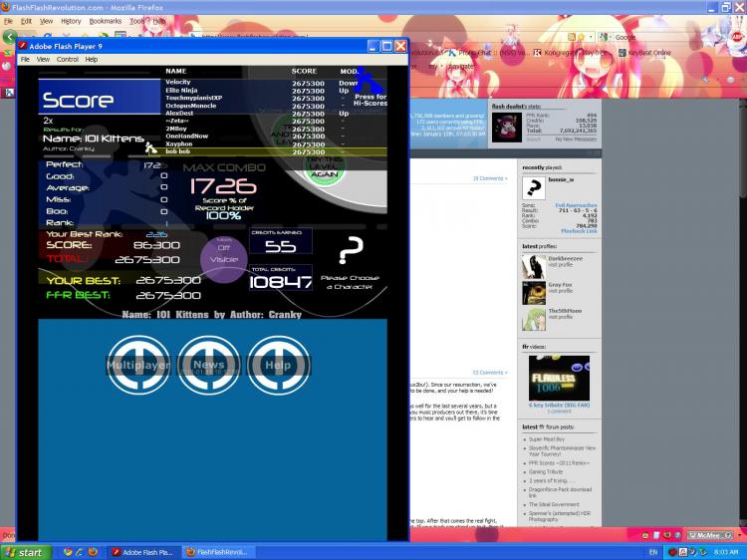Click the News round button
This screenshot has width=747, height=560.
click(x=209, y=365)
